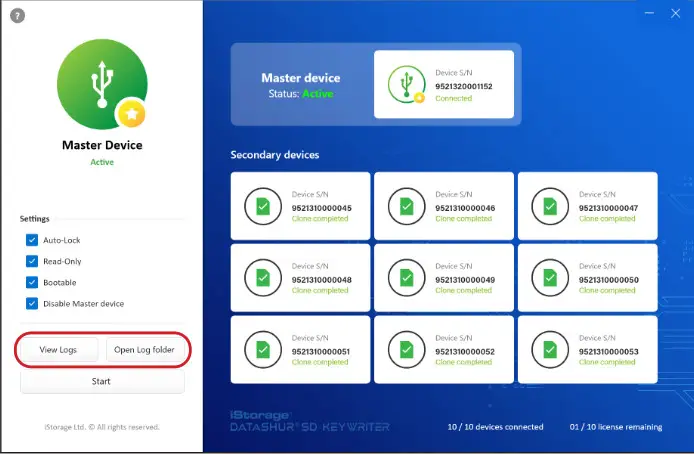Select serial number 9521310000049
Viewport: 694px width, 454px height.
pos(465,280)
